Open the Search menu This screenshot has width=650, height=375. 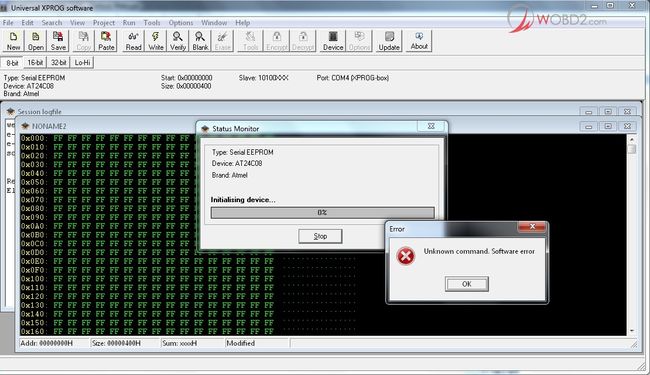[x=52, y=23]
